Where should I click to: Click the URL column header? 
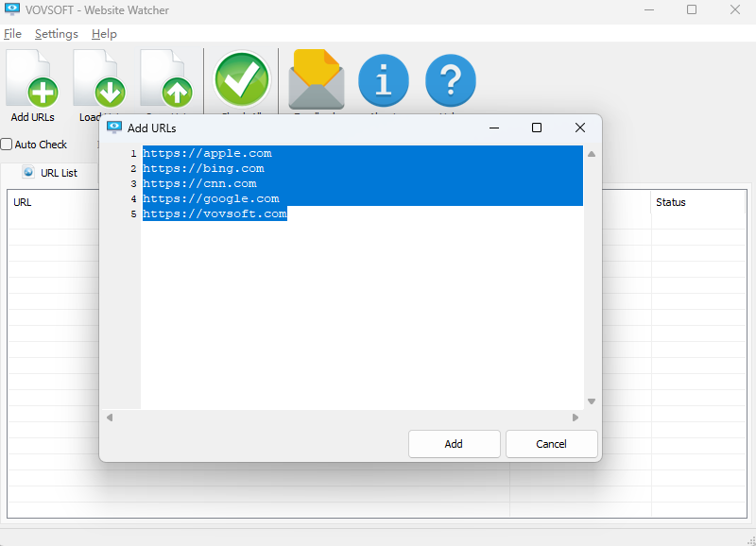click(22, 202)
